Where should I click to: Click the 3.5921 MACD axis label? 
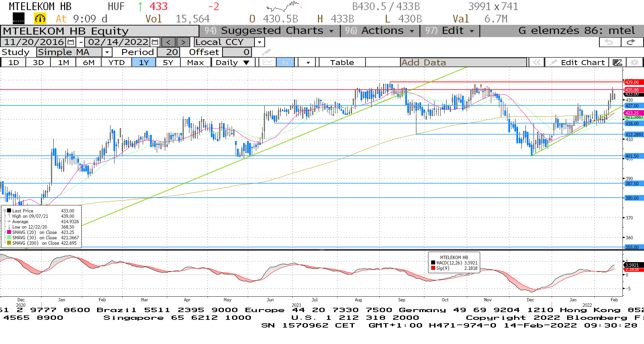coord(633,265)
